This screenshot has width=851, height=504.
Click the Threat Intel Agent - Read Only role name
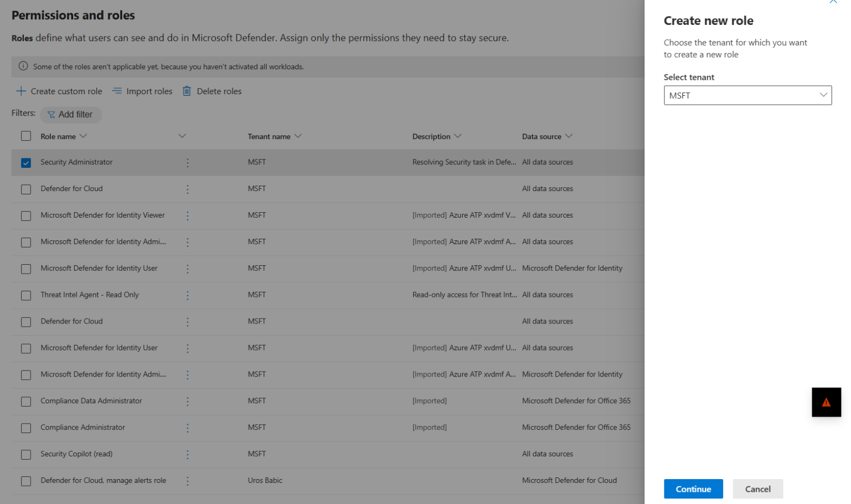coord(89,295)
